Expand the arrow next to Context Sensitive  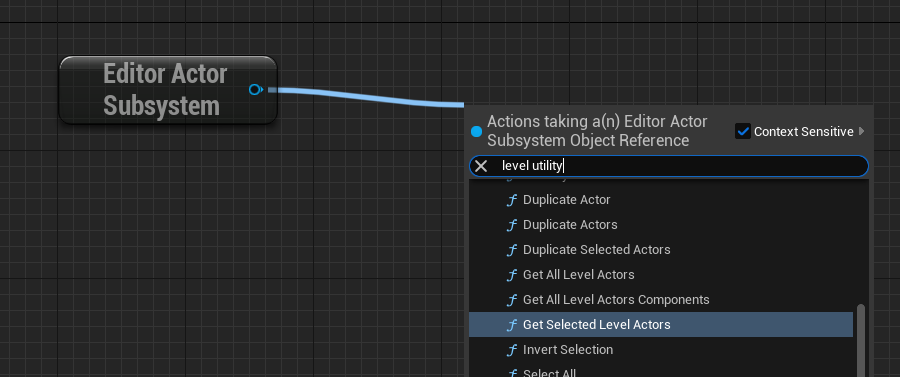[861, 131]
